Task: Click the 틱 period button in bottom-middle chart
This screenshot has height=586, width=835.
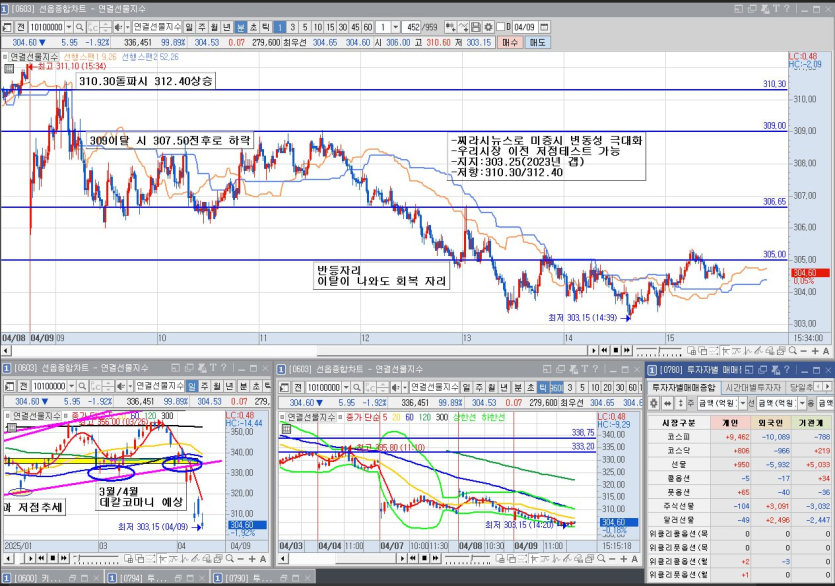Action: point(543,387)
